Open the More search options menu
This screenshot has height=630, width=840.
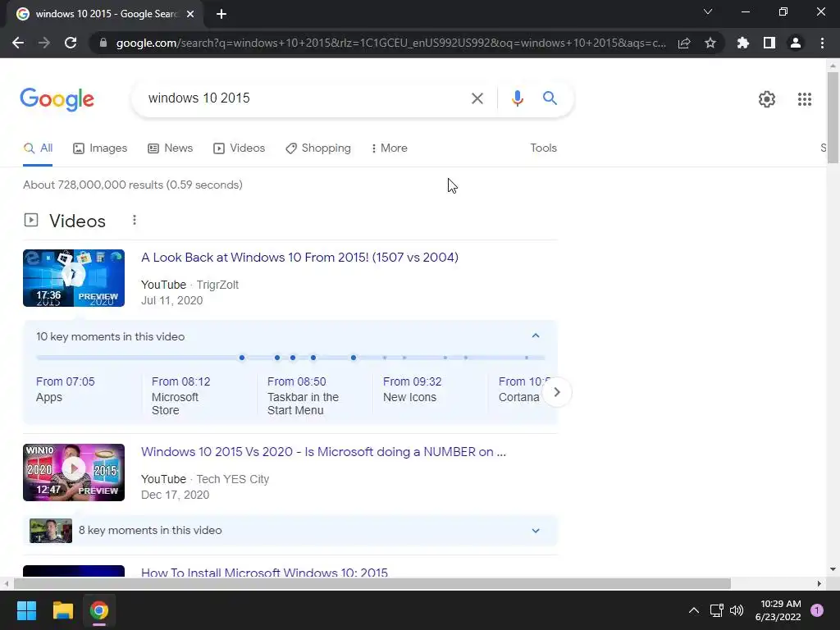point(389,148)
